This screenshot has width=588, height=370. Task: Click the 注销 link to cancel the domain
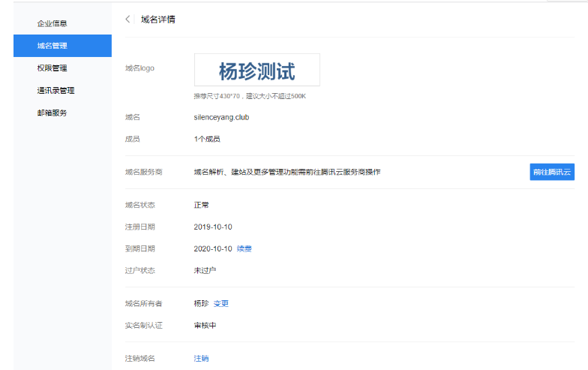point(201,359)
